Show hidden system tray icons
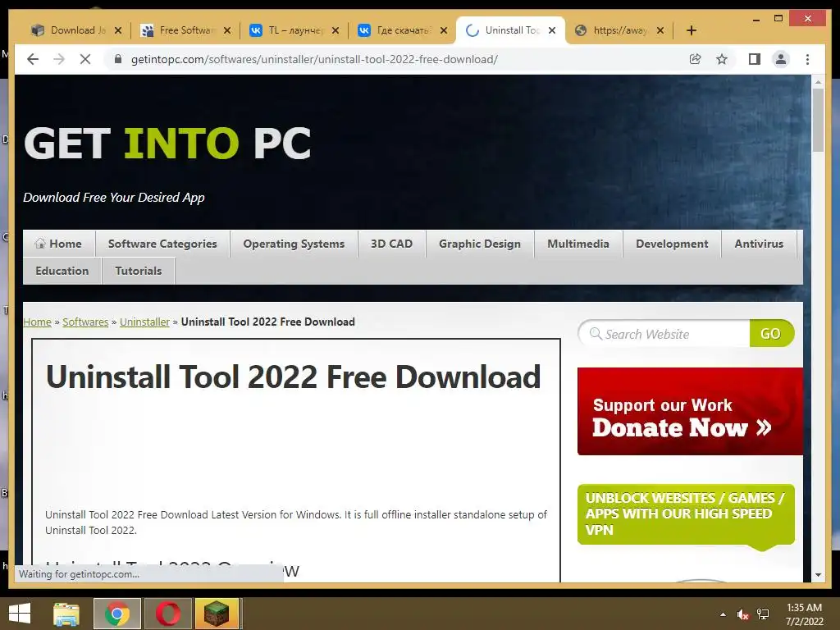The width and height of the screenshot is (840, 630). (x=723, y=614)
